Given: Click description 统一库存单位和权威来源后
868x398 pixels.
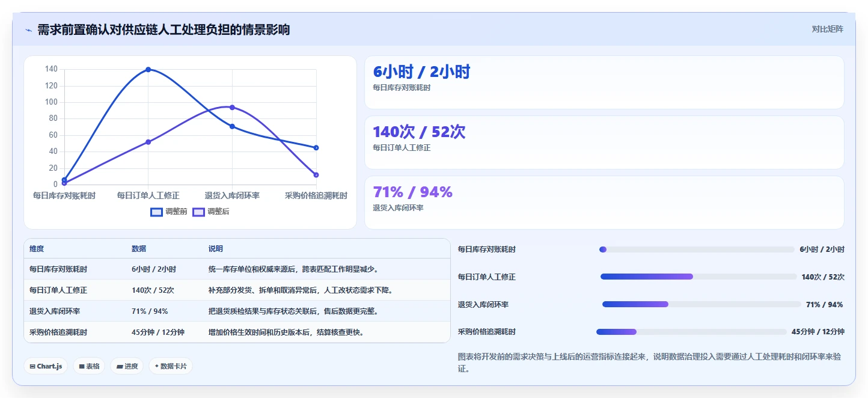Looking at the screenshot, I should click(294, 269).
